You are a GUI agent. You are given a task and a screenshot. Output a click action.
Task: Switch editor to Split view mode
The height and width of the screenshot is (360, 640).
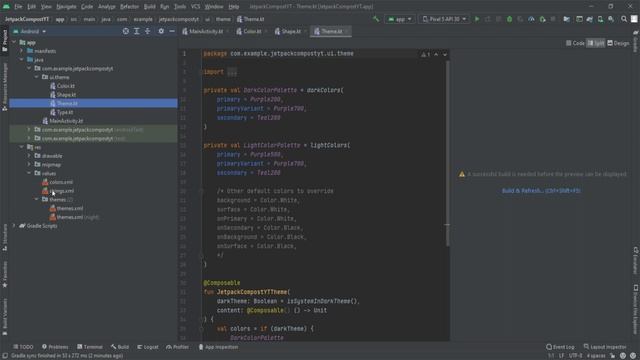(596, 43)
